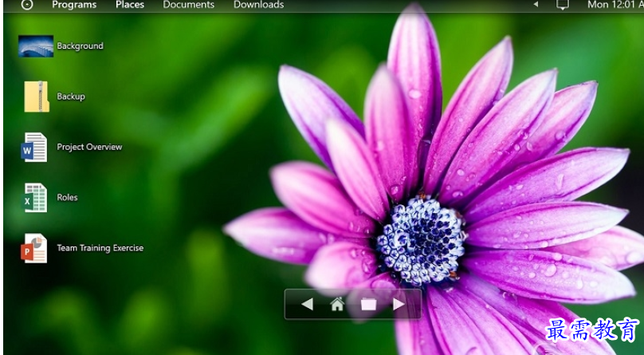Image resolution: width=644 pixels, height=355 pixels.
Task: Click the circular system logo icon
Action: pyautogui.click(x=26, y=5)
